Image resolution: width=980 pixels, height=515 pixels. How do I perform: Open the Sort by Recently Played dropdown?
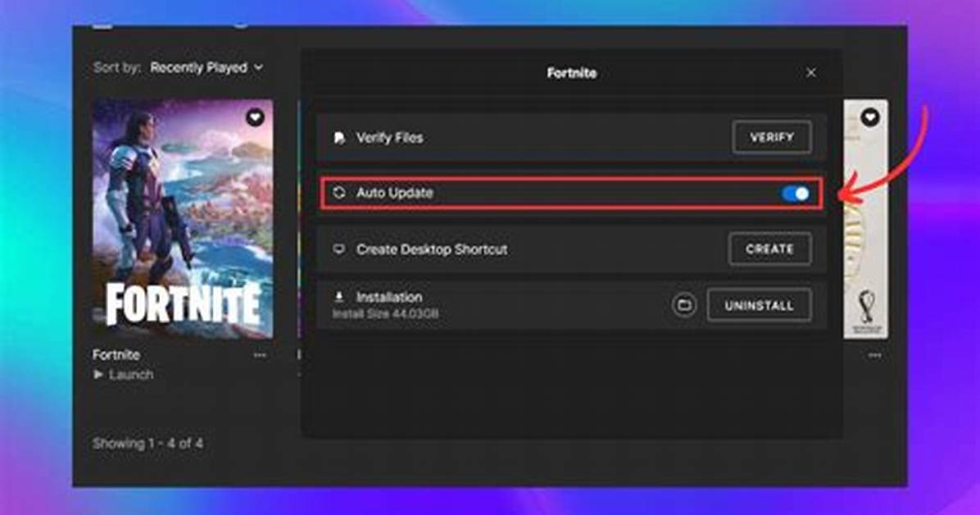click(x=206, y=67)
